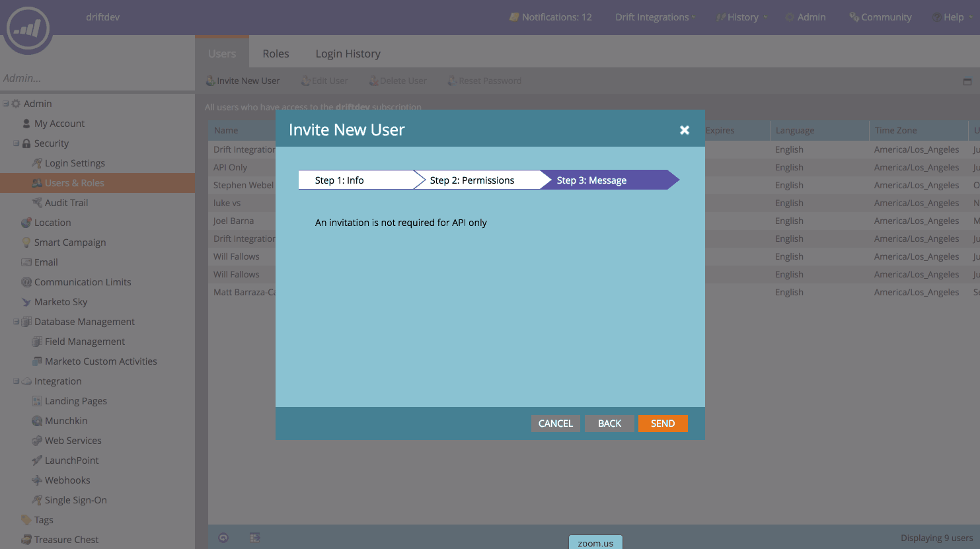Click the Marketo Sky icon
This screenshot has width=980, height=549.
pos(26,302)
